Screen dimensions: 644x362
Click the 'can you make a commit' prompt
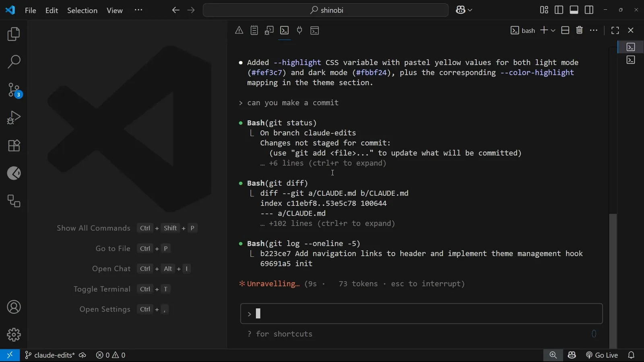coord(293,103)
